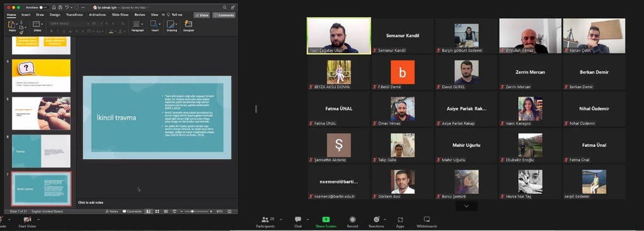Switch to the Slide Show tab
Viewport: 644px width, 231px height.
[120, 14]
